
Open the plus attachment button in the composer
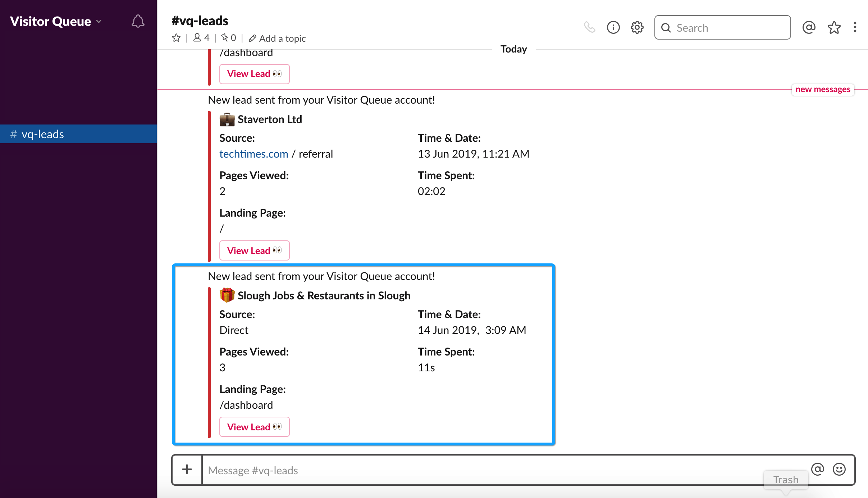187,470
